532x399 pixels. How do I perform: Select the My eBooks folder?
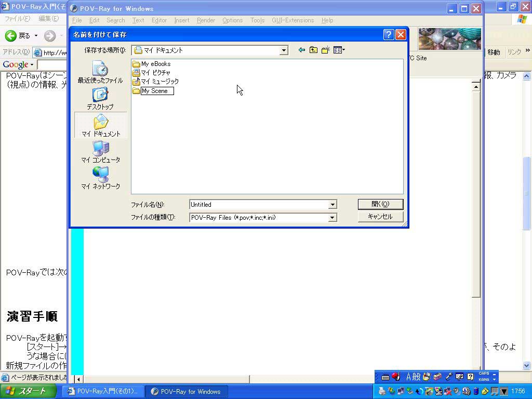(152, 64)
